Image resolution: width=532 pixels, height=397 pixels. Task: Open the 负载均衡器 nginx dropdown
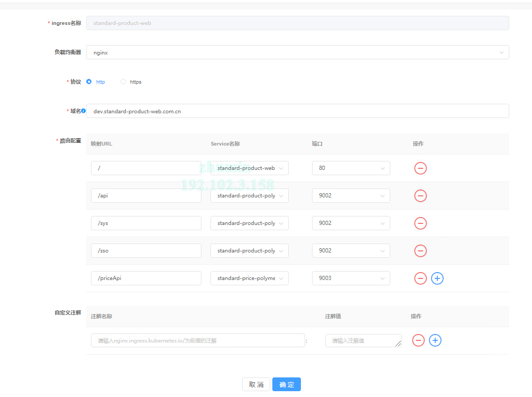click(x=298, y=52)
